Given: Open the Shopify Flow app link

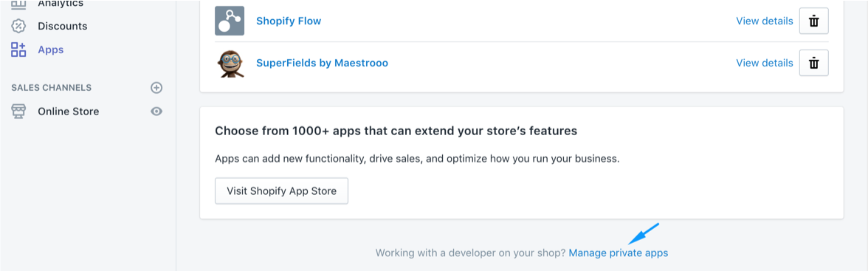Looking at the screenshot, I should coord(289,21).
